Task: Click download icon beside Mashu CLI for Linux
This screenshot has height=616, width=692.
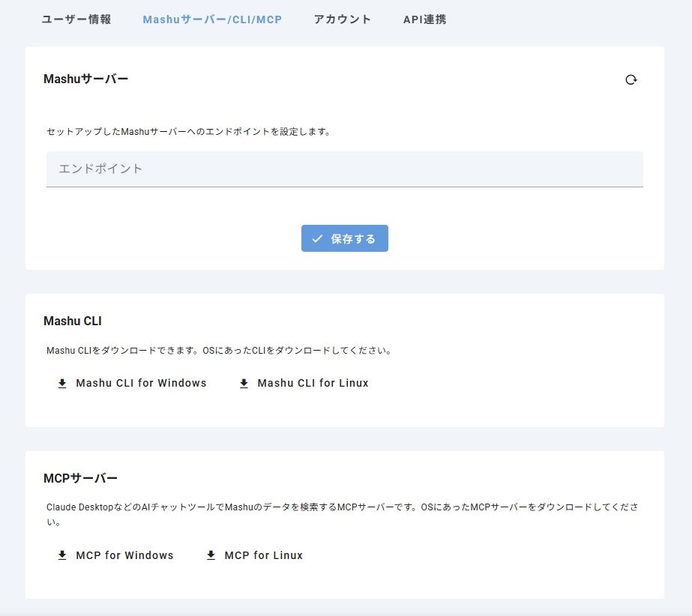Action: (244, 384)
